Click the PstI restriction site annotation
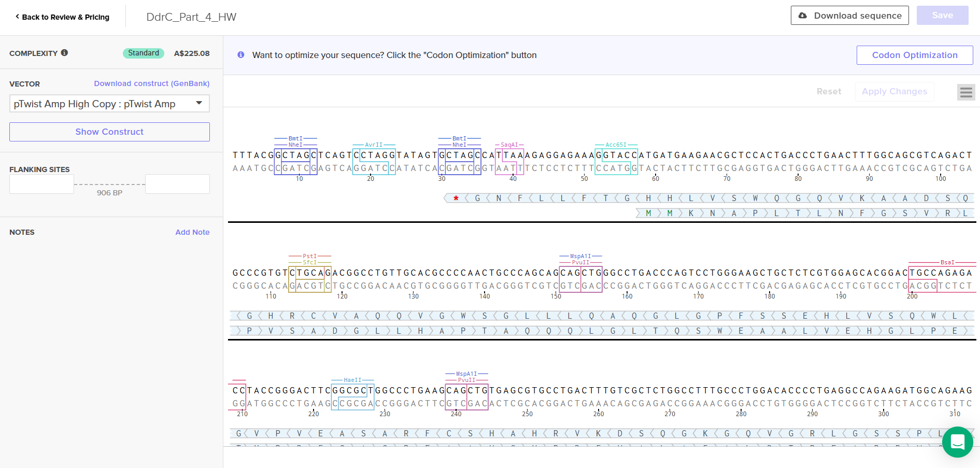Image resolution: width=980 pixels, height=468 pixels. tap(309, 256)
